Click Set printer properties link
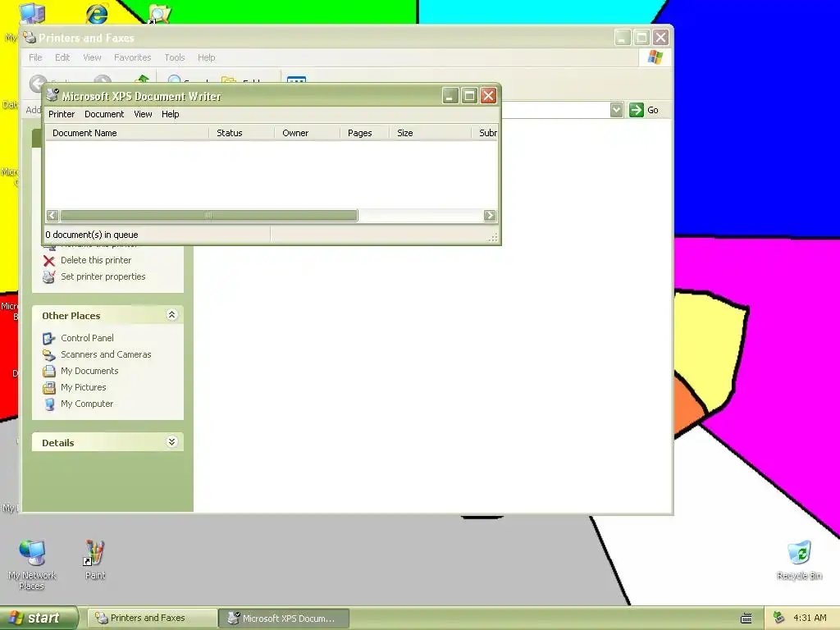The image size is (840, 630). (103, 276)
